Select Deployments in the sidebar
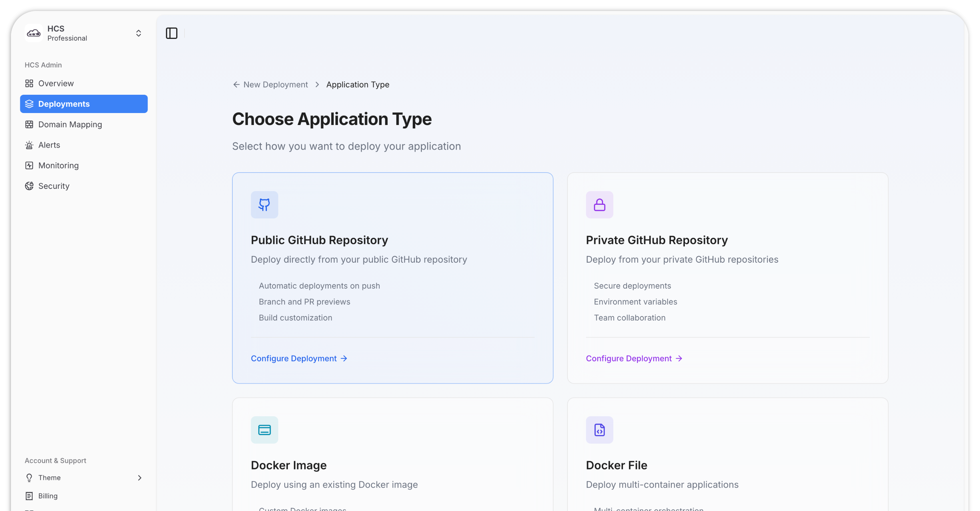Viewport: 980px width, 511px height. point(64,104)
